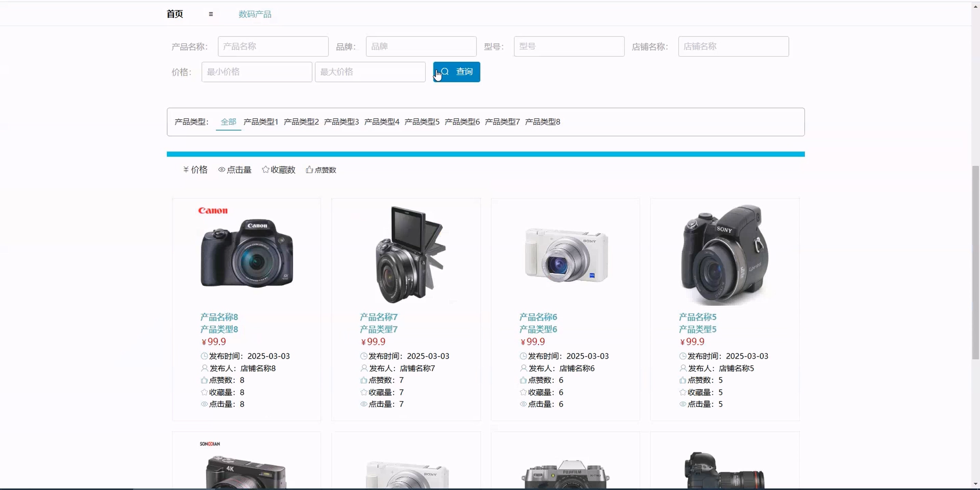
Task: Filter by 产品类型8
Action: click(x=542, y=122)
